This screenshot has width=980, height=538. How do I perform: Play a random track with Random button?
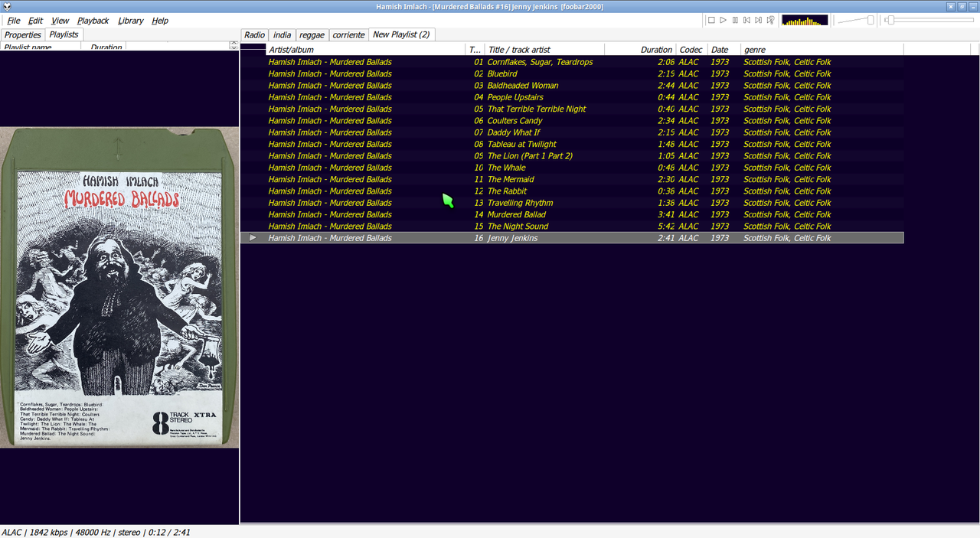(x=770, y=20)
